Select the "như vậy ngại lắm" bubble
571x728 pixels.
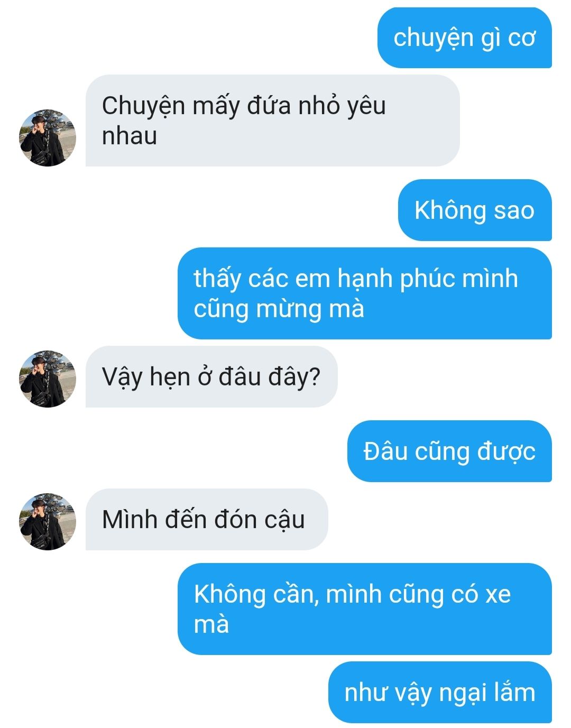coord(440,692)
